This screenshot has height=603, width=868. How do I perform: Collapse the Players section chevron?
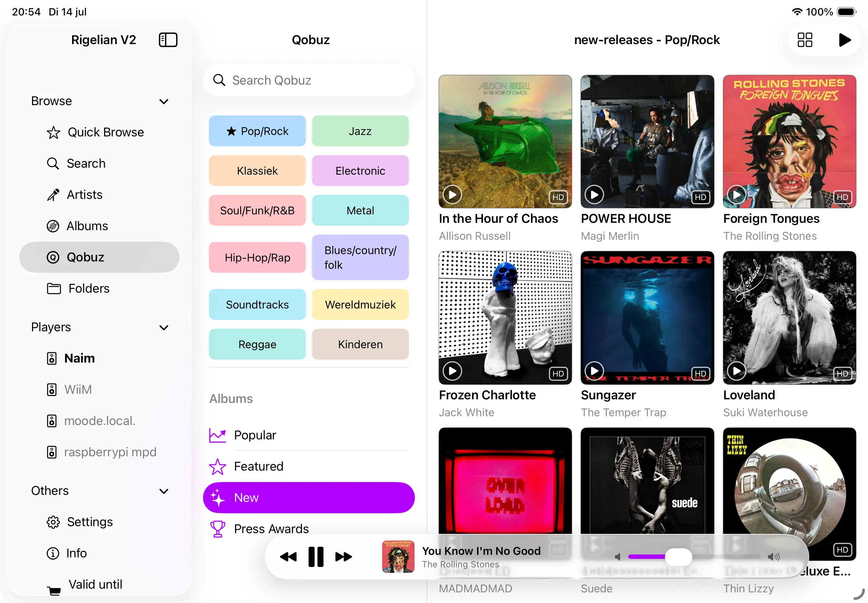164,328
